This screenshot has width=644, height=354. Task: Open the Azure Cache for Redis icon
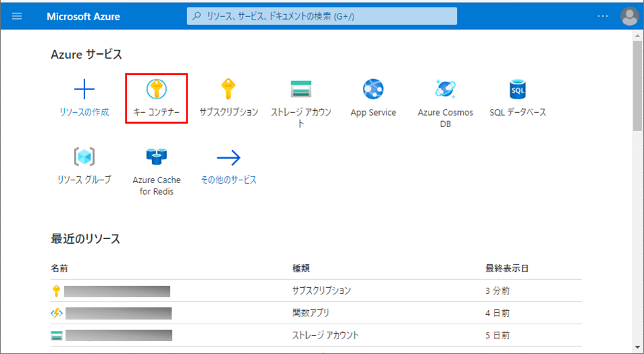(x=157, y=157)
